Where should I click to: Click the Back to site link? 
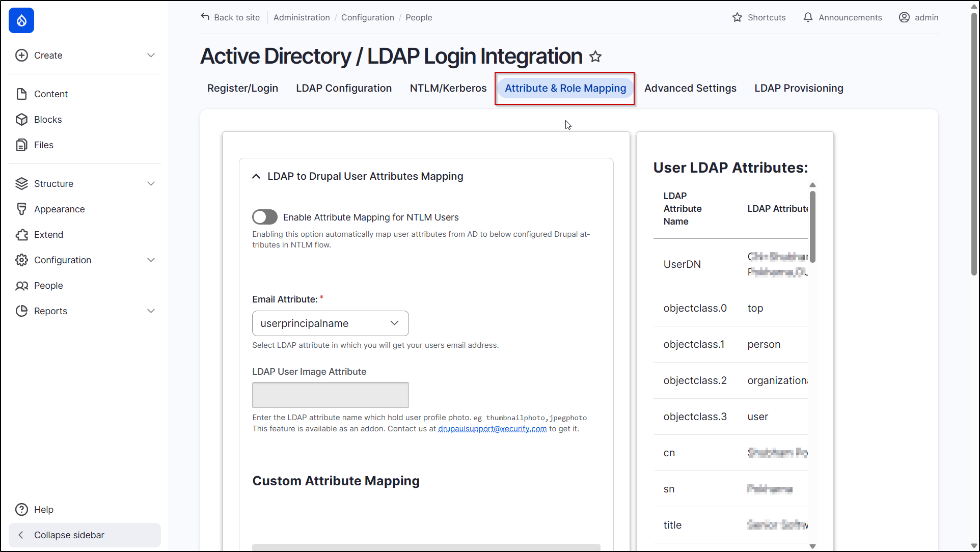[x=230, y=17]
